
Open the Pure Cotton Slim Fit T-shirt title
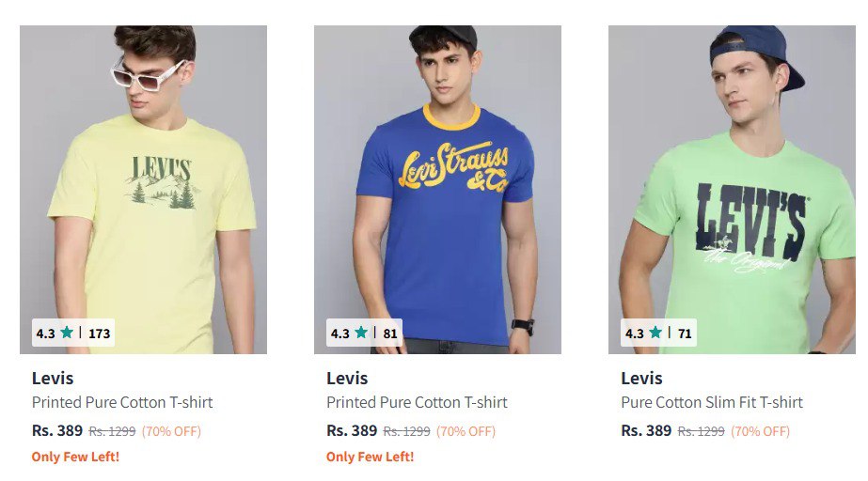pos(712,403)
